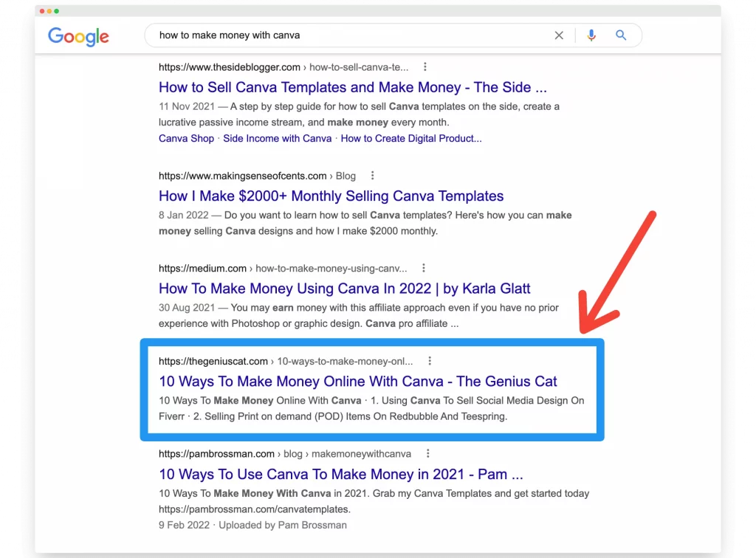The height and width of the screenshot is (558, 756).
Task: Click the medium.com URL breadcrumb
Action: (x=283, y=269)
